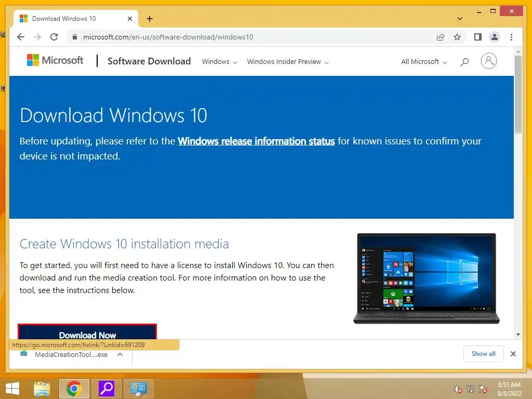532x399 pixels.
Task: Expand the Windows Insider Preview menu
Action: 288,62
